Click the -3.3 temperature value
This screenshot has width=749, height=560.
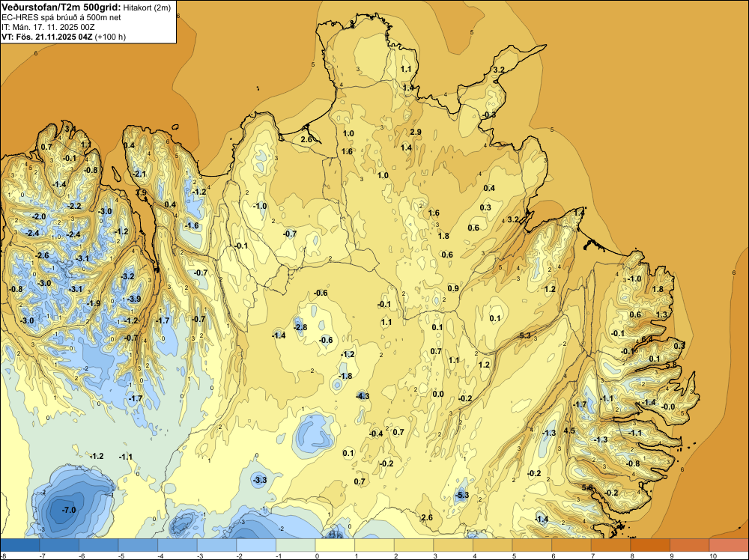point(259,480)
